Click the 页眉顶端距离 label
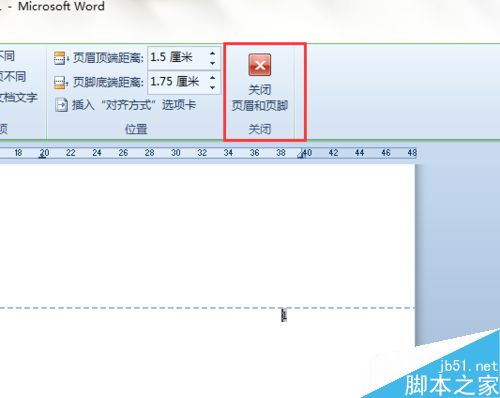The image size is (500, 398). click(x=108, y=58)
